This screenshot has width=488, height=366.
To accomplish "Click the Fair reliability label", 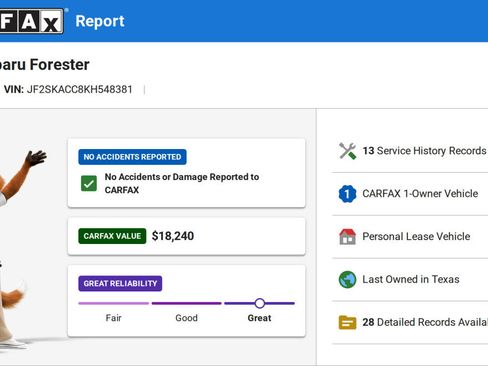I will pos(114,318).
